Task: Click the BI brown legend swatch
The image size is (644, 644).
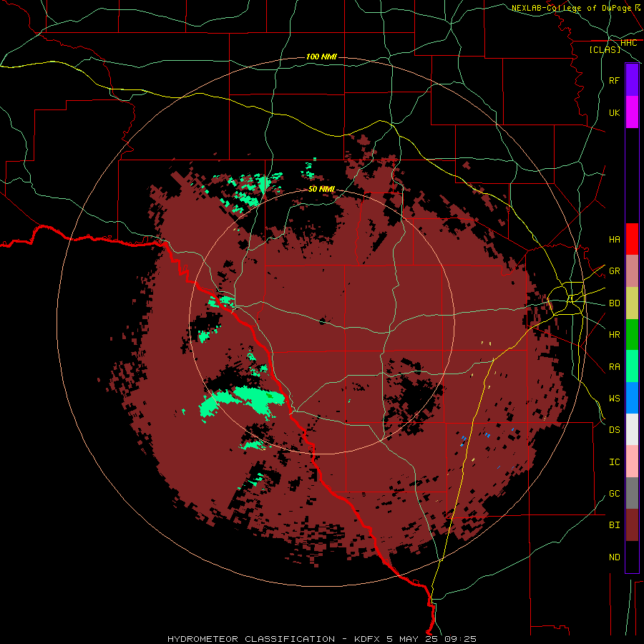Action: 632,525
